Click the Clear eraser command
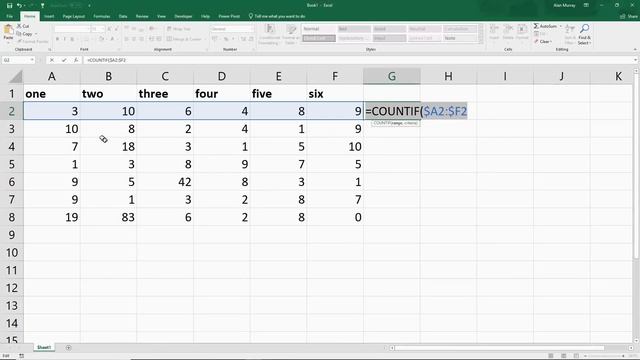Screen dimensions: 640x360 click(x=543, y=42)
